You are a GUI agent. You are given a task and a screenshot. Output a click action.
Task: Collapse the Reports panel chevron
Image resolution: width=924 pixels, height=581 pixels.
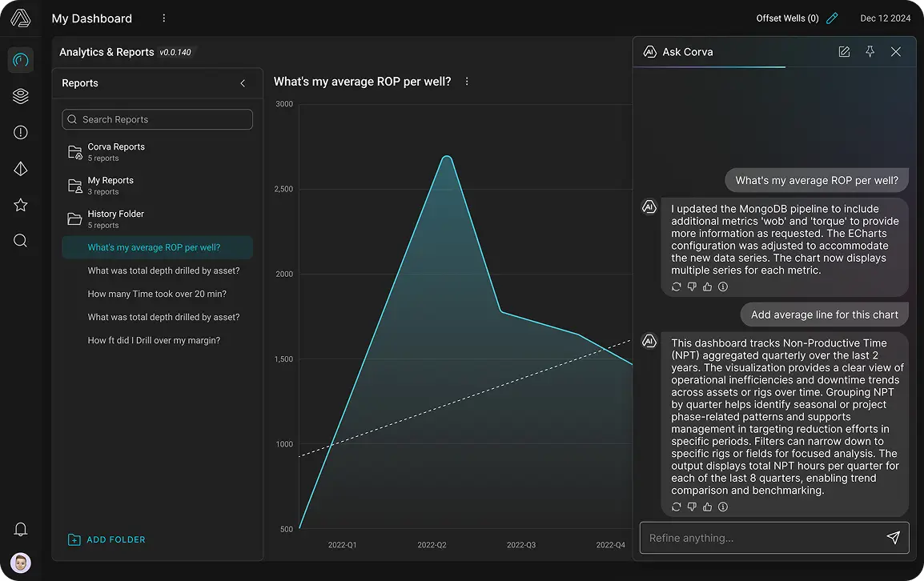click(x=243, y=83)
